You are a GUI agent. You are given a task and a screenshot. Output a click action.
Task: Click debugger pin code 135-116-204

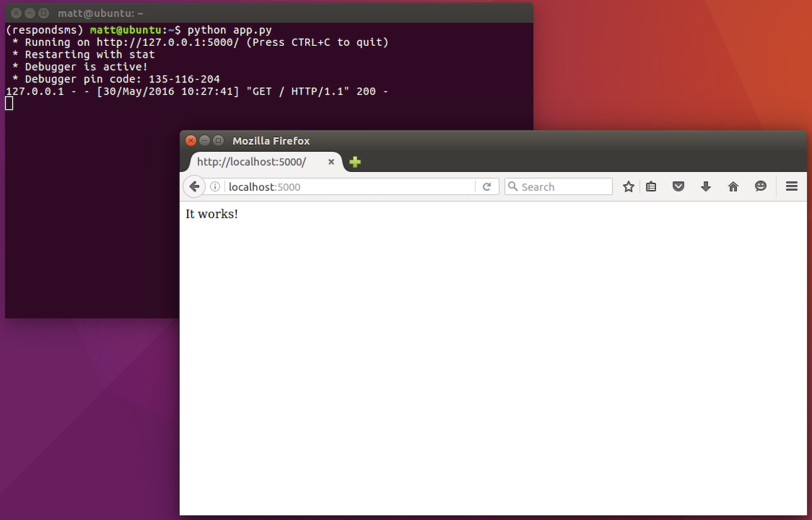[x=184, y=79]
